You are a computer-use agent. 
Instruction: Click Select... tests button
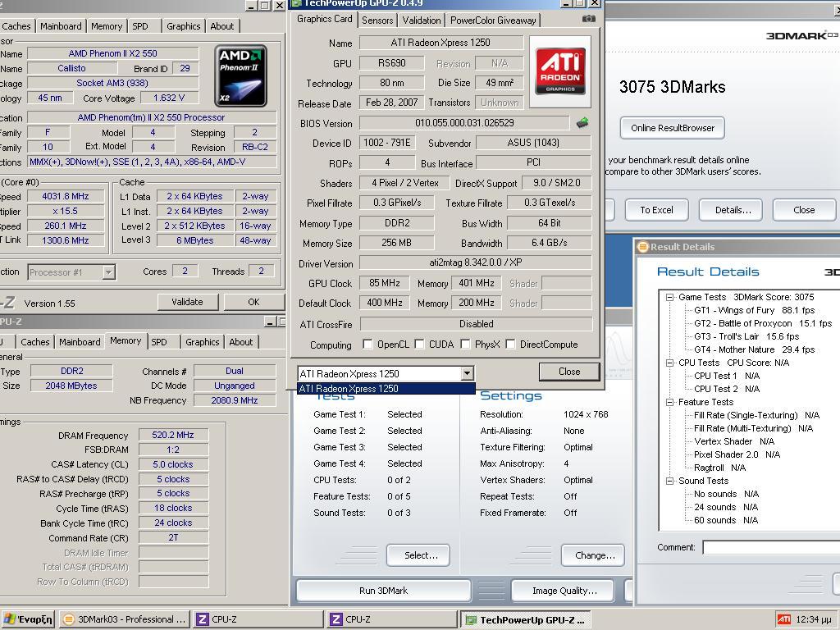point(418,555)
